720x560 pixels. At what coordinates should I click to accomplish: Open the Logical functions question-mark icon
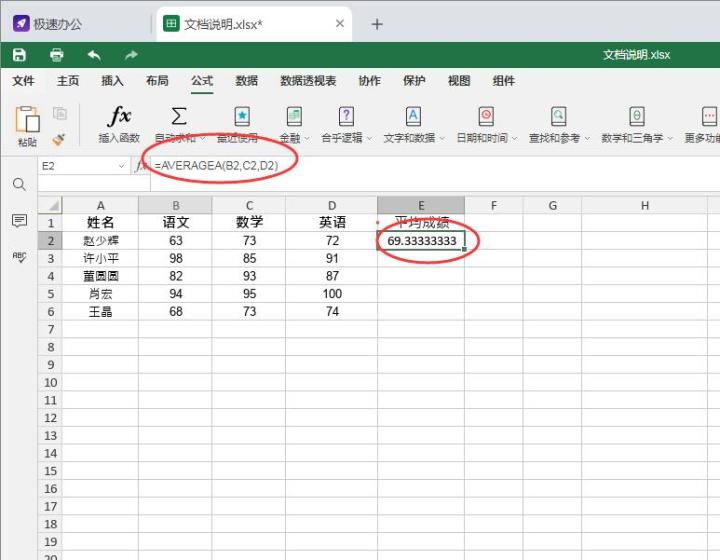pos(346,117)
